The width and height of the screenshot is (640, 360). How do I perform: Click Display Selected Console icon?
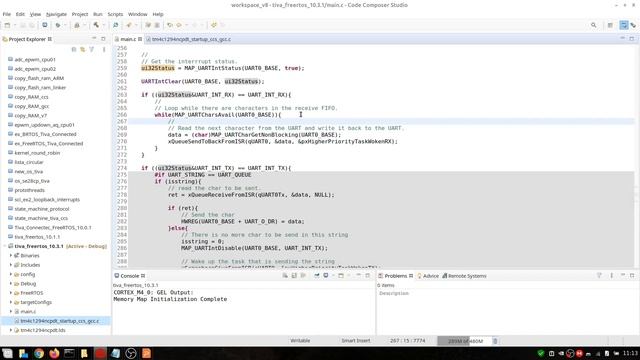pos(326,276)
